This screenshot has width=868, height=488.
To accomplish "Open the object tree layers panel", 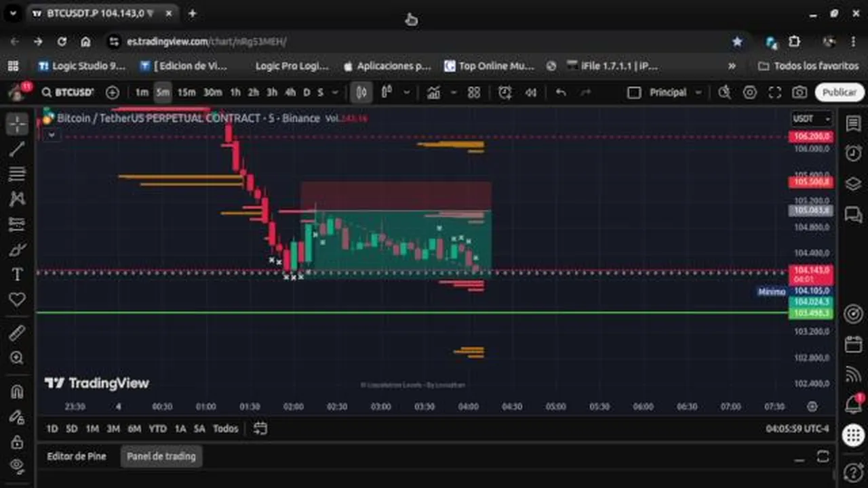I will coord(853,184).
